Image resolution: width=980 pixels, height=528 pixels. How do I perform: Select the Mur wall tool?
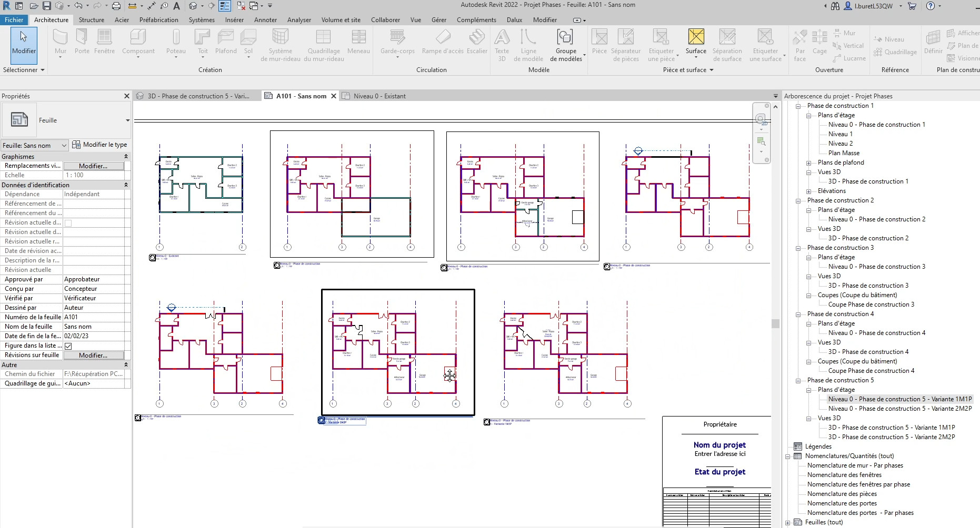61,42
